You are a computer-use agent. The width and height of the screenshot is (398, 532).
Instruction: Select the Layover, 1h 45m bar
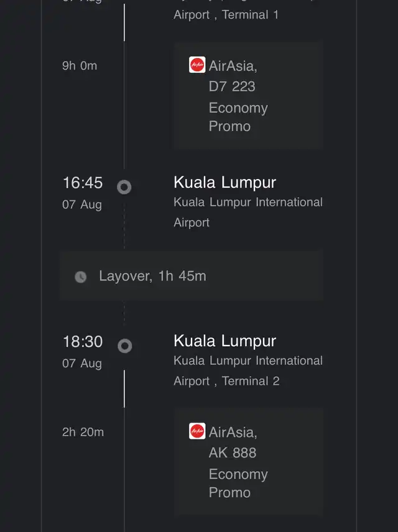click(x=192, y=275)
